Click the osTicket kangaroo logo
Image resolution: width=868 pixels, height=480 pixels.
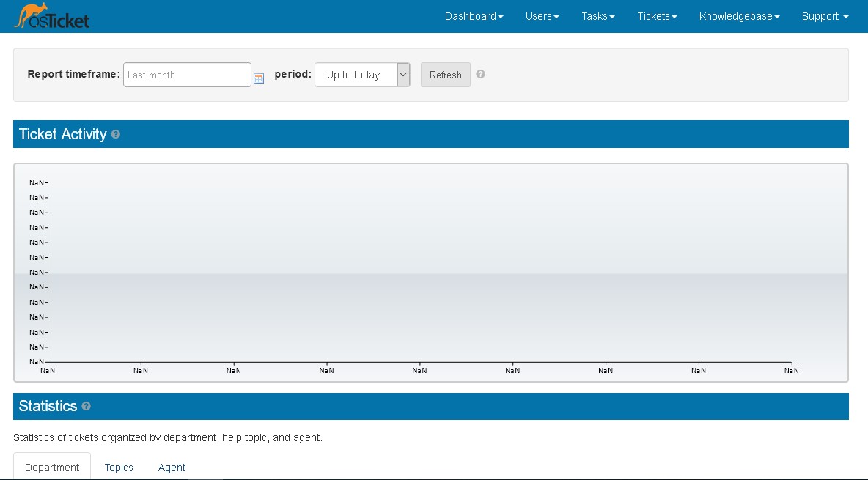pos(51,16)
